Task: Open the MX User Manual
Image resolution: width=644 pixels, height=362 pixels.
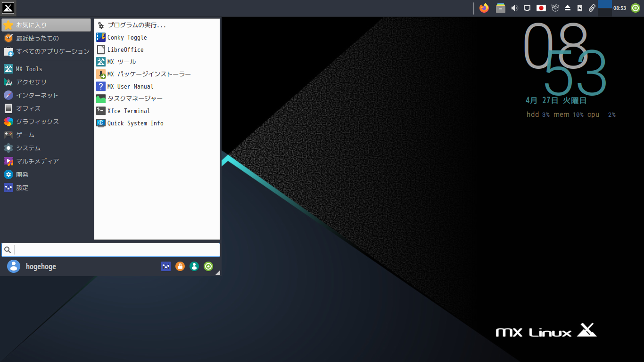Action: click(157, 86)
